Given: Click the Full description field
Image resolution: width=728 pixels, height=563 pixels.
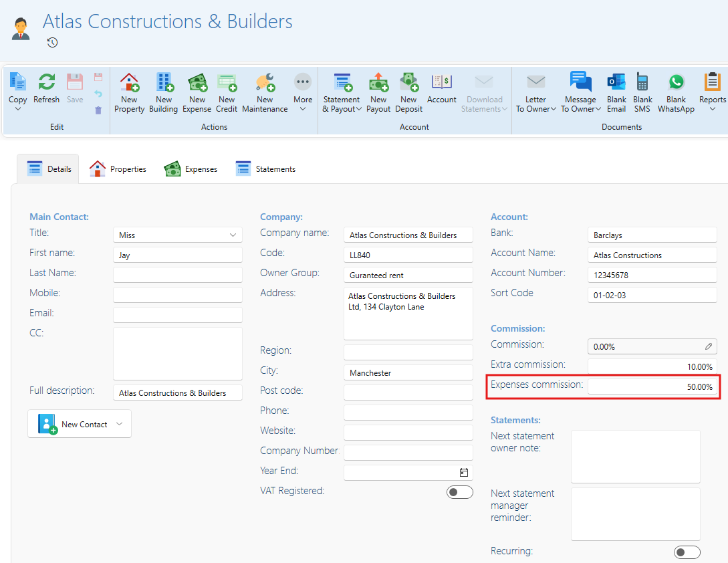Looking at the screenshot, I should [178, 392].
